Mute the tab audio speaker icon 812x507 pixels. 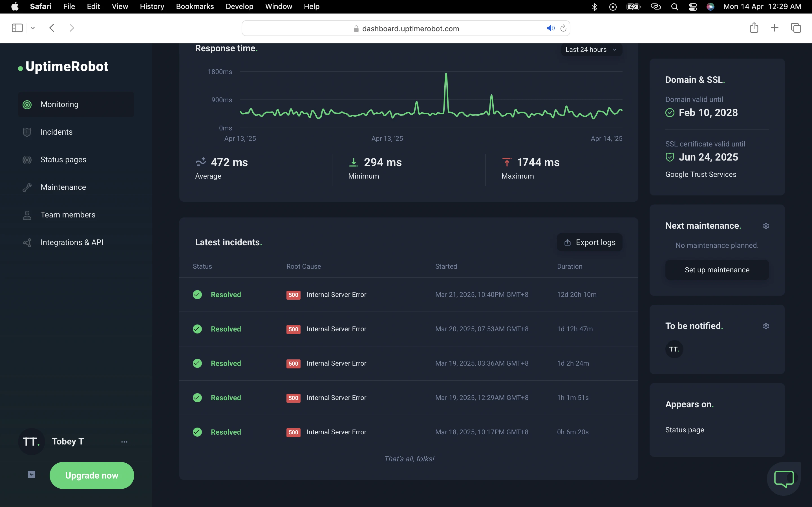(x=550, y=28)
